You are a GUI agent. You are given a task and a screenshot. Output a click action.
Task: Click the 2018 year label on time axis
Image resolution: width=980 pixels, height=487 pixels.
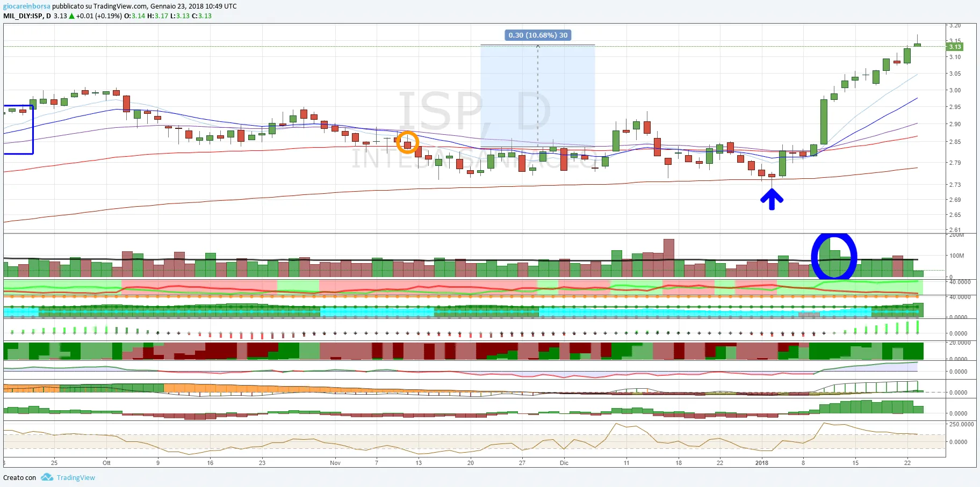click(x=762, y=463)
